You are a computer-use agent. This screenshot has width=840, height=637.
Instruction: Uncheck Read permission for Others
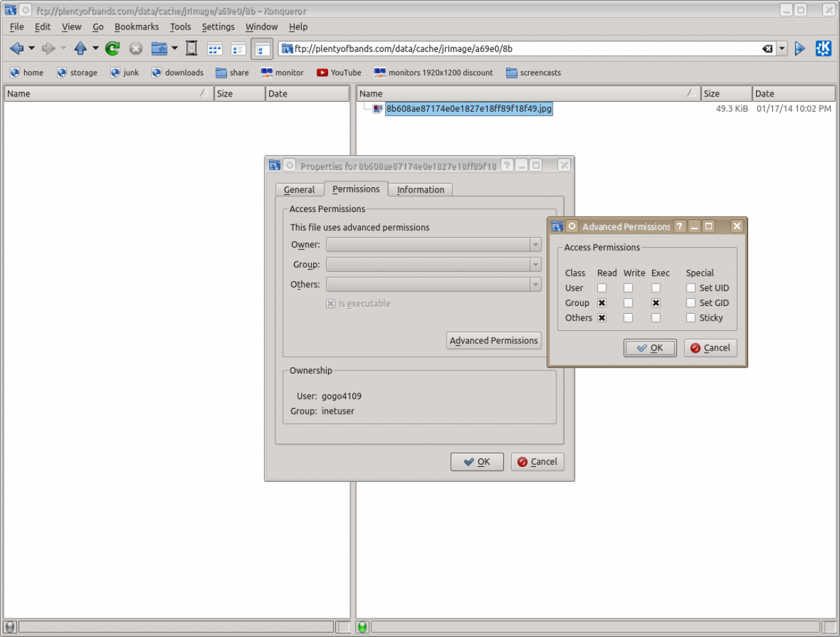pyautogui.click(x=602, y=318)
